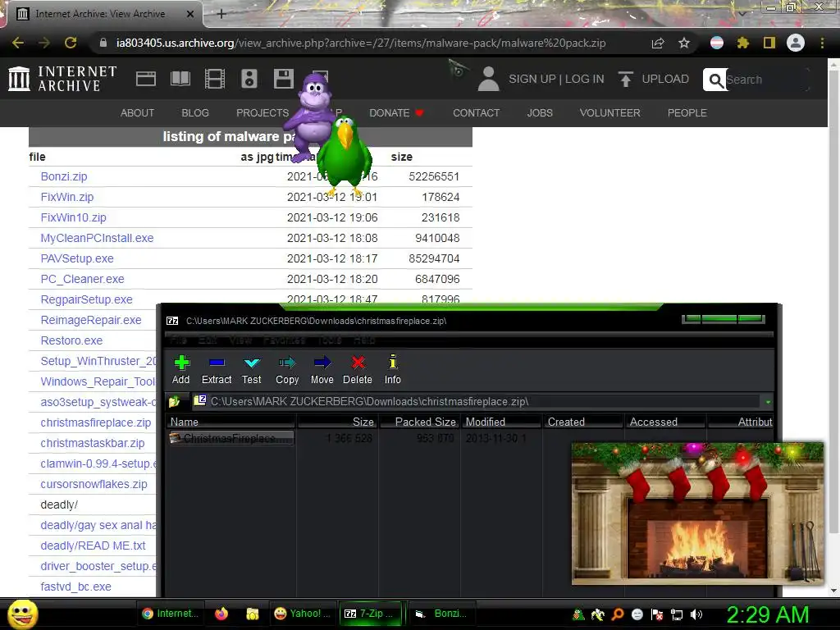Click the Copy toolbar icon in 7-Zip
The width and height of the screenshot is (840, 630).
point(287,363)
